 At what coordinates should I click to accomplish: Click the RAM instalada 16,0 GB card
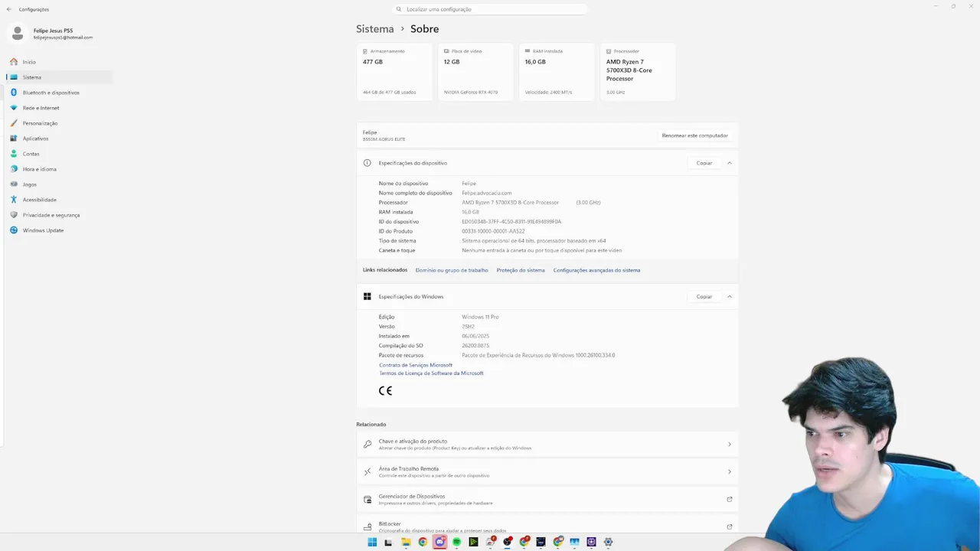tap(557, 72)
